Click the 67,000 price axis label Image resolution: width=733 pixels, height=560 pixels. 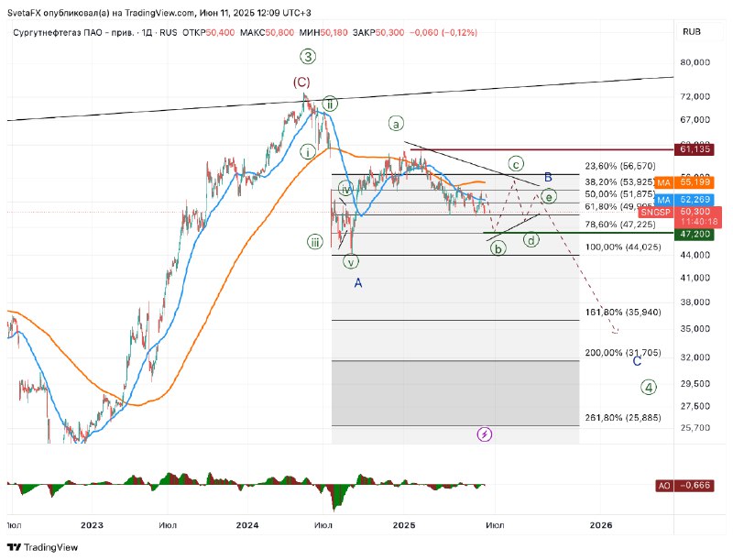(695, 120)
